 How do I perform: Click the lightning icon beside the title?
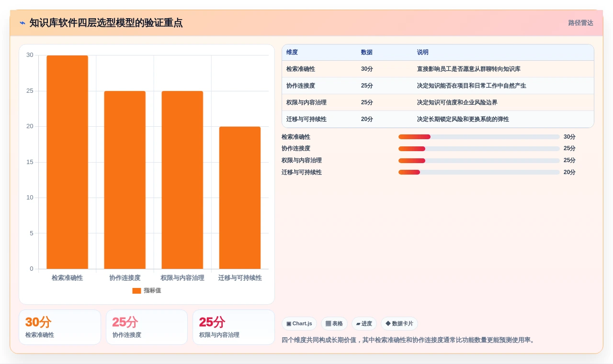pyautogui.click(x=23, y=23)
